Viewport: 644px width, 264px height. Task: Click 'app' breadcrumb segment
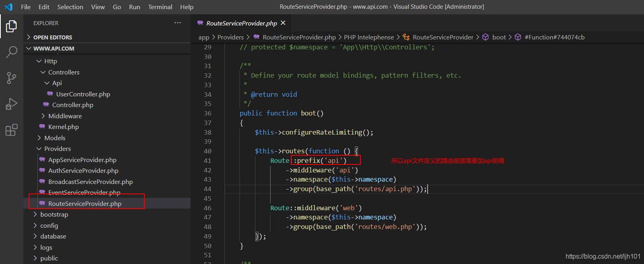pyautogui.click(x=204, y=37)
